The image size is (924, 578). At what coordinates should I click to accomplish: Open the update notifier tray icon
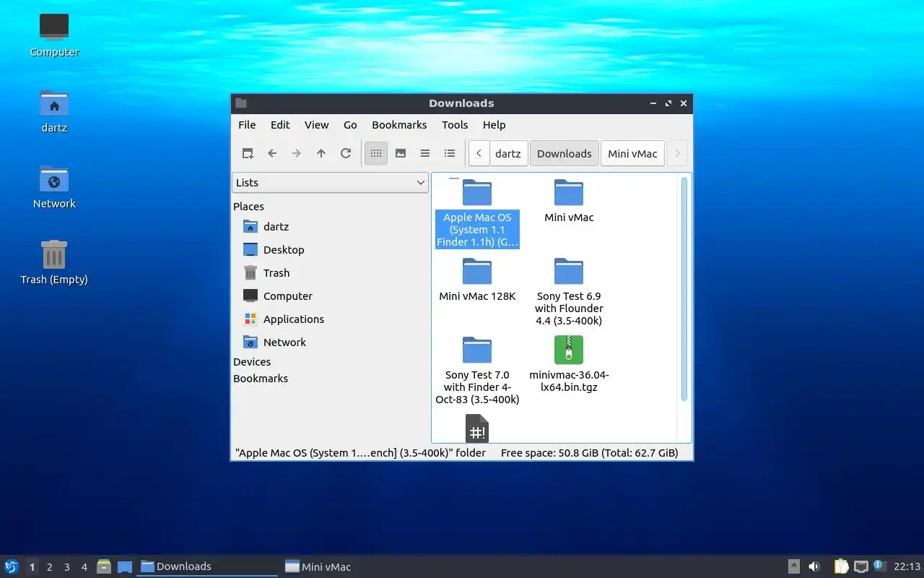[x=879, y=566]
